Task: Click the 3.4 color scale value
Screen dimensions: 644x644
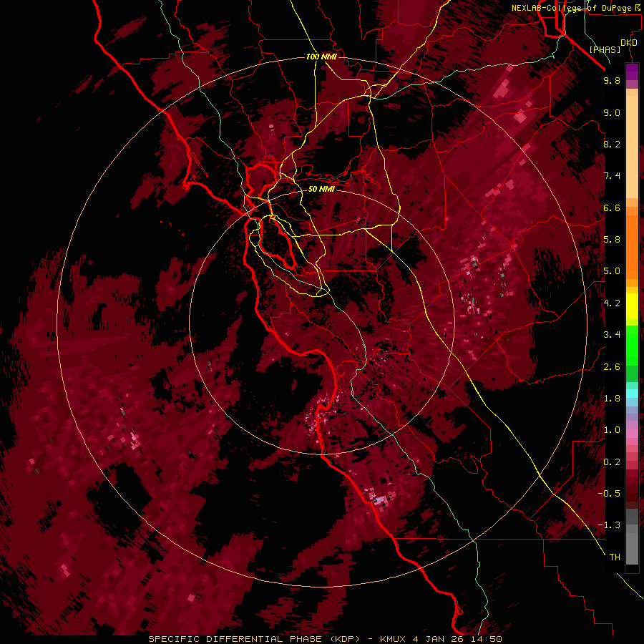Action: pyautogui.click(x=612, y=335)
